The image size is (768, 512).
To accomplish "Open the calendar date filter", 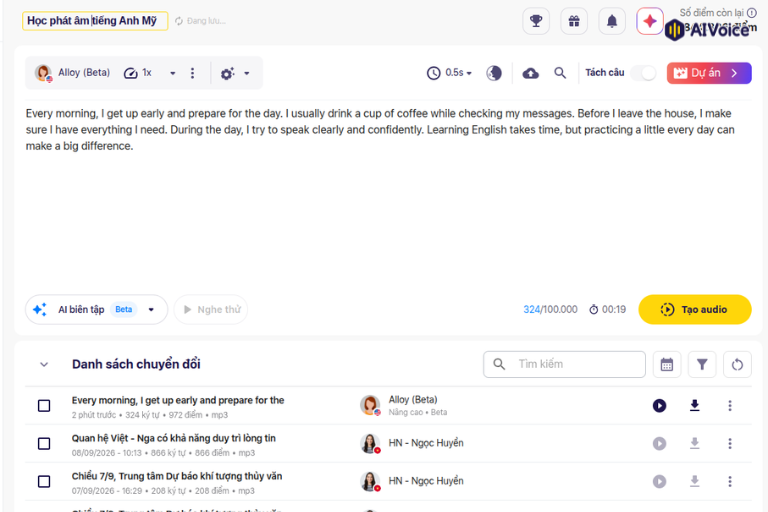I will (667, 365).
